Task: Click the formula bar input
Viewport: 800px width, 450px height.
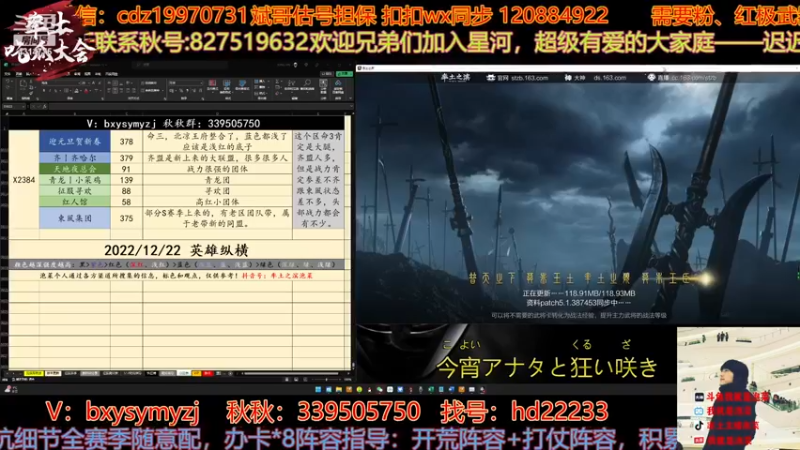Action: [x=201, y=107]
